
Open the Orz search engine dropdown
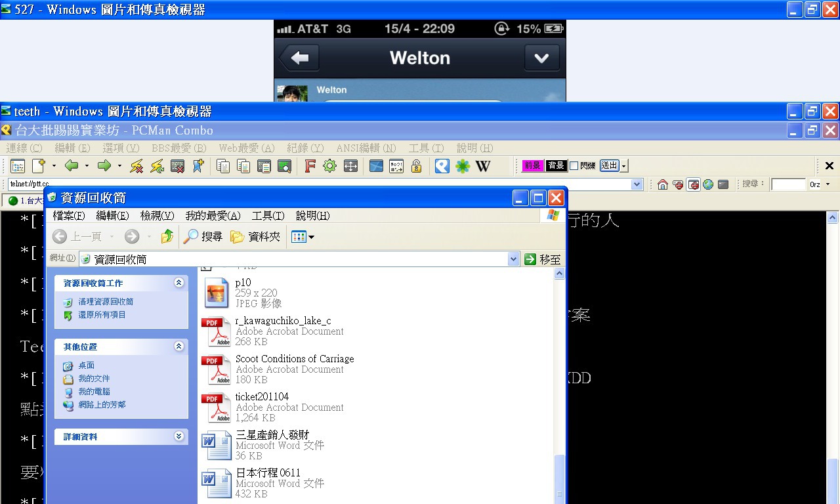tap(828, 184)
